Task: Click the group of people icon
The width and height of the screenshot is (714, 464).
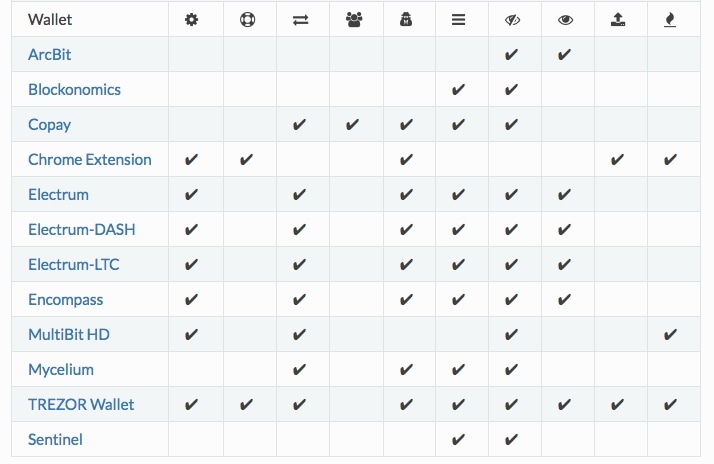Action: point(354,20)
